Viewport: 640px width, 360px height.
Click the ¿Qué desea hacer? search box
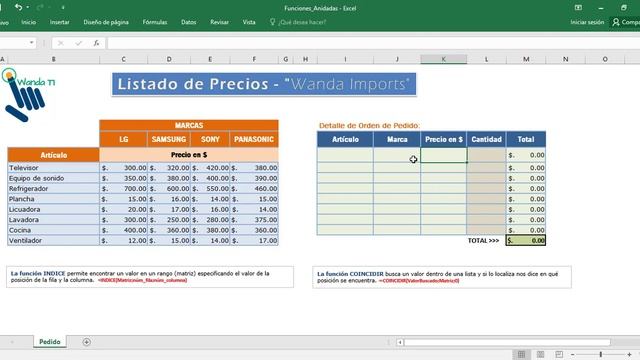point(302,22)
